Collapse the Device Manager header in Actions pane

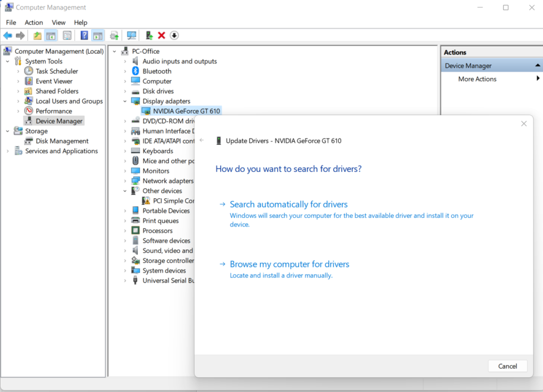(x=538, y=65)
